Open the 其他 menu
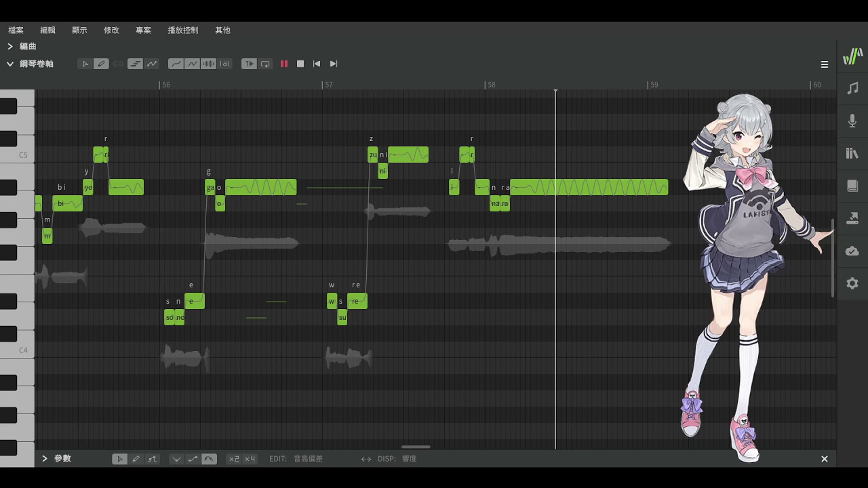The height and width of the screenshot is (488, 868). [x=222, y=30]
